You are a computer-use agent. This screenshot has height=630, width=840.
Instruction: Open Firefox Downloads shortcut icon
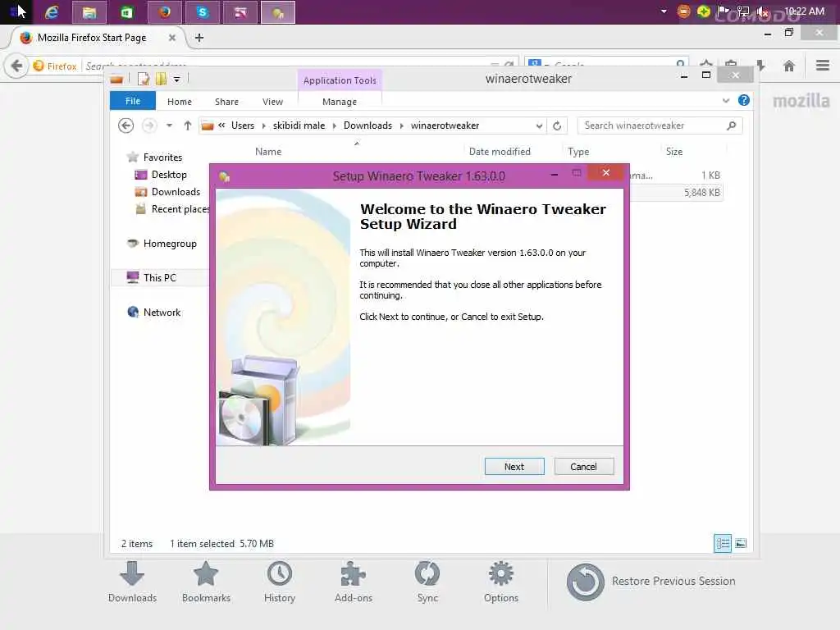132,582
